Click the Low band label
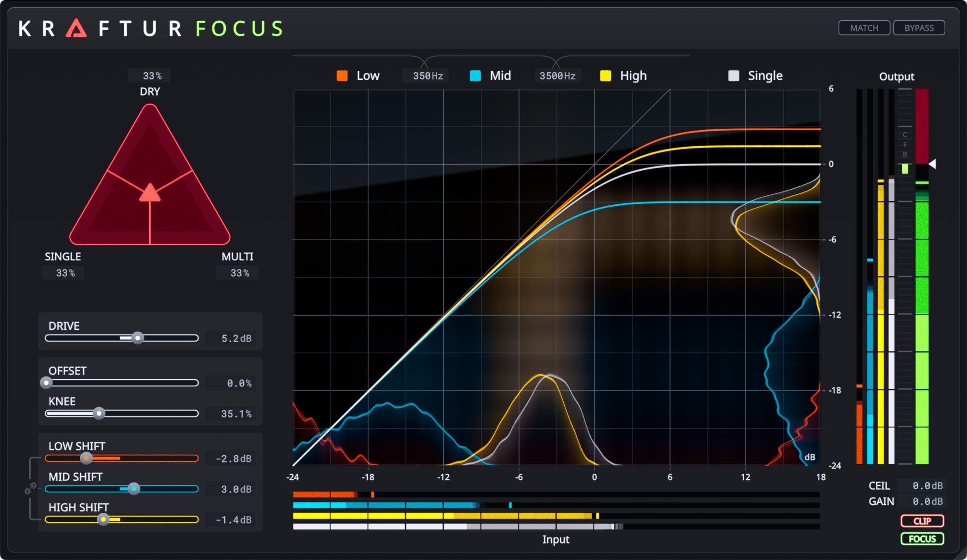This screenshot has height=560, width=967. point(368,75)
